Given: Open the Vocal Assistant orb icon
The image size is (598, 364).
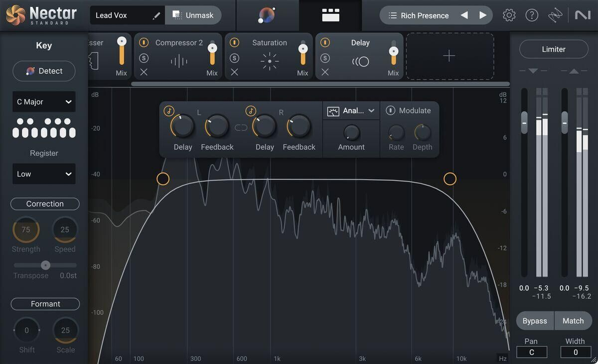Looking at the screenshot, I should click(267, 15).
